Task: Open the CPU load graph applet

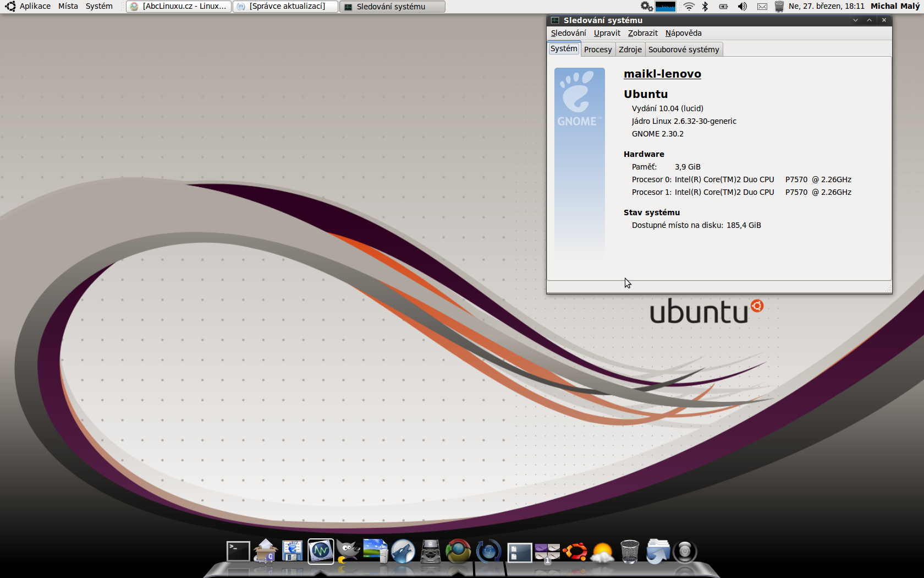Action: (x=665, y=6)
